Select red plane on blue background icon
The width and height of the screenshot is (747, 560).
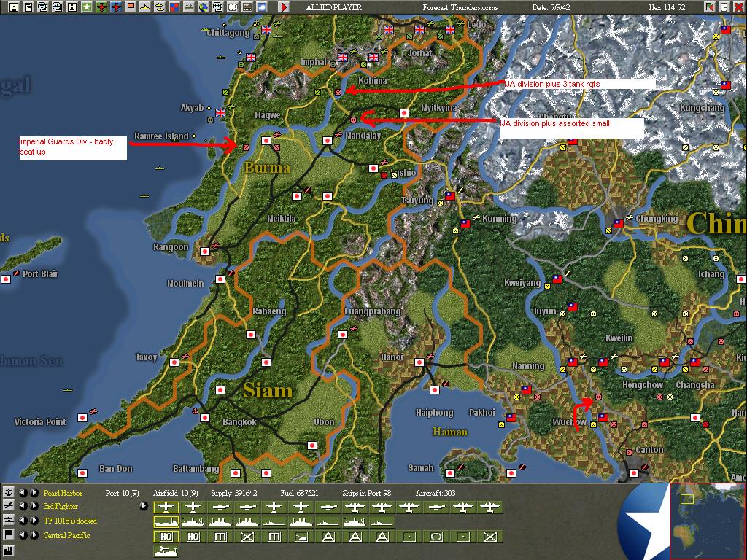pos(116,7)
